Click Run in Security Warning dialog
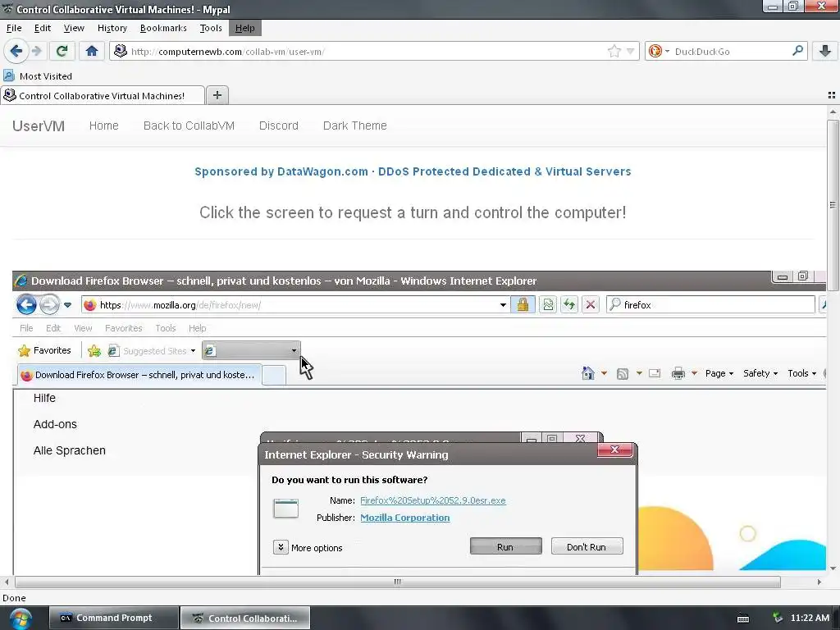Image resolution: width=840 pixels, height=630 pixels. 505,546
